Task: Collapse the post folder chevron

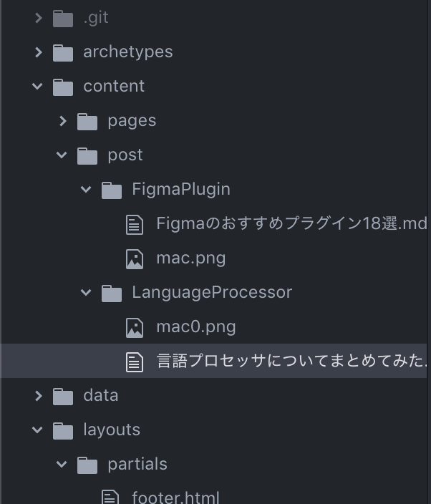Action: [62, 155]
